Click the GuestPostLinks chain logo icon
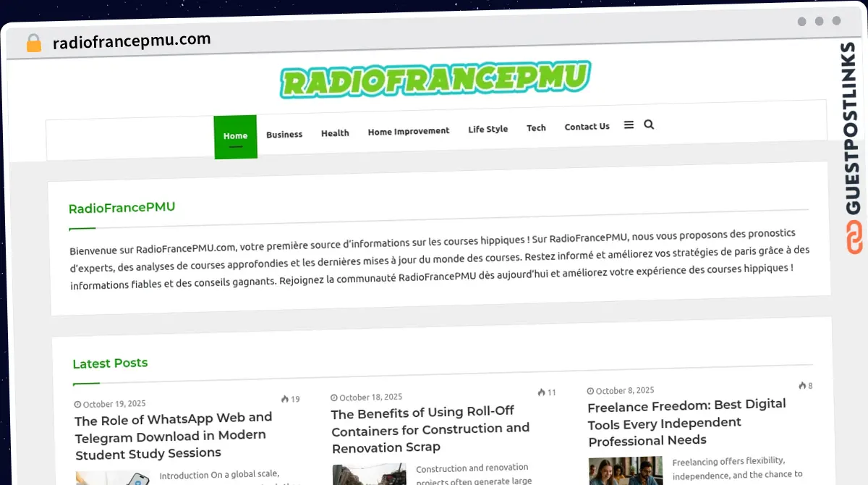Image resolution: width=868 pixels, height=485 pixels. pos(854,238)
